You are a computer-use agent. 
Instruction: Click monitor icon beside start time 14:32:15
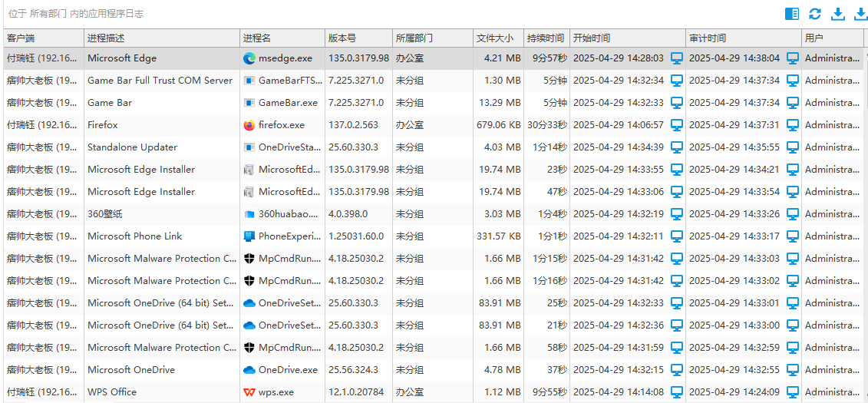(x=676, y=370)
